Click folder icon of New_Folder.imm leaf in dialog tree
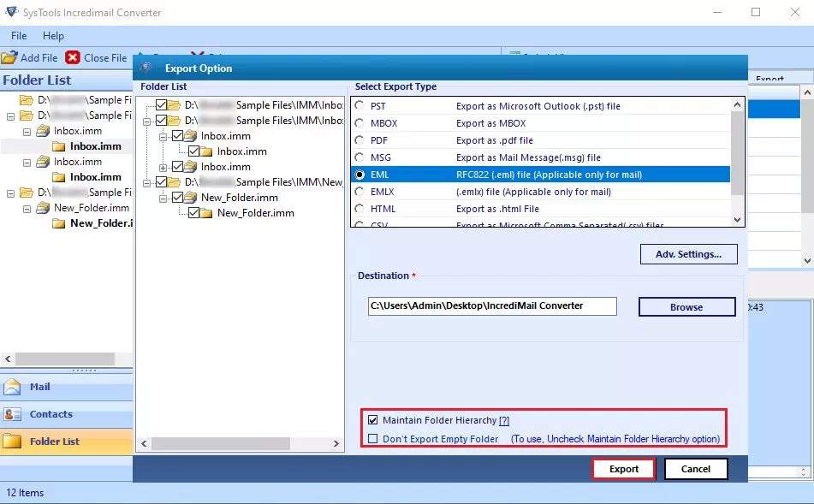 click(206, 213)
